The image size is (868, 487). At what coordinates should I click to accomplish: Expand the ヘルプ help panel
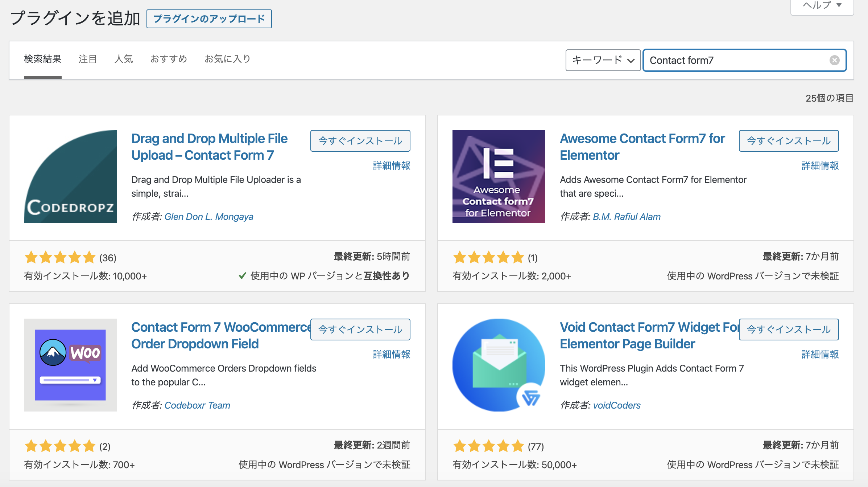click(x=822, y=5)
